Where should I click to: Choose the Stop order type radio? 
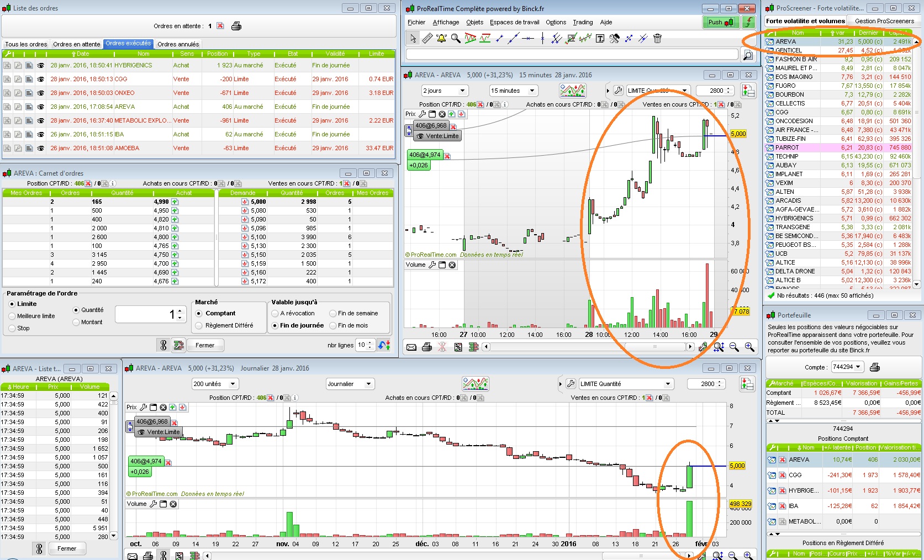tap(12, 329)
